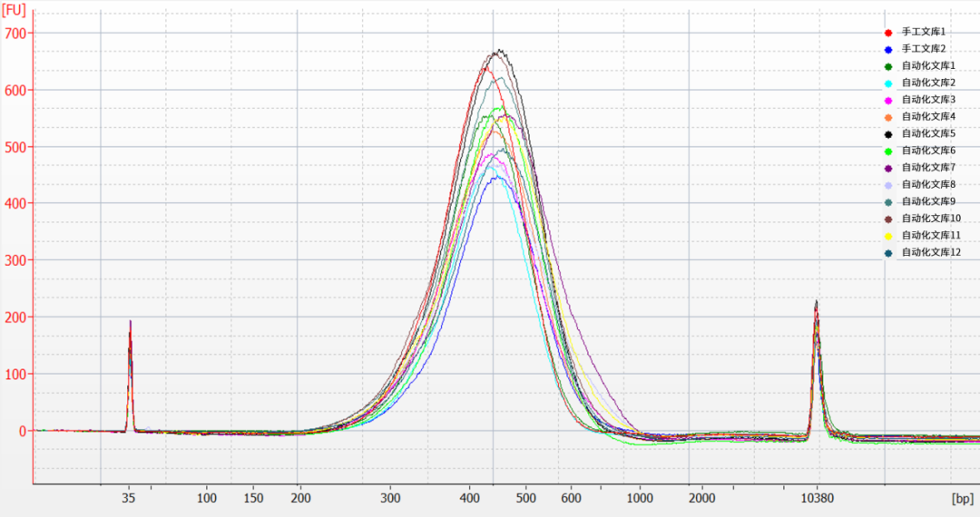Viewport: 980px width, 517px height.
Task: Select the dark green 自动化文库1 legend marker
Action: coord(888,66)
